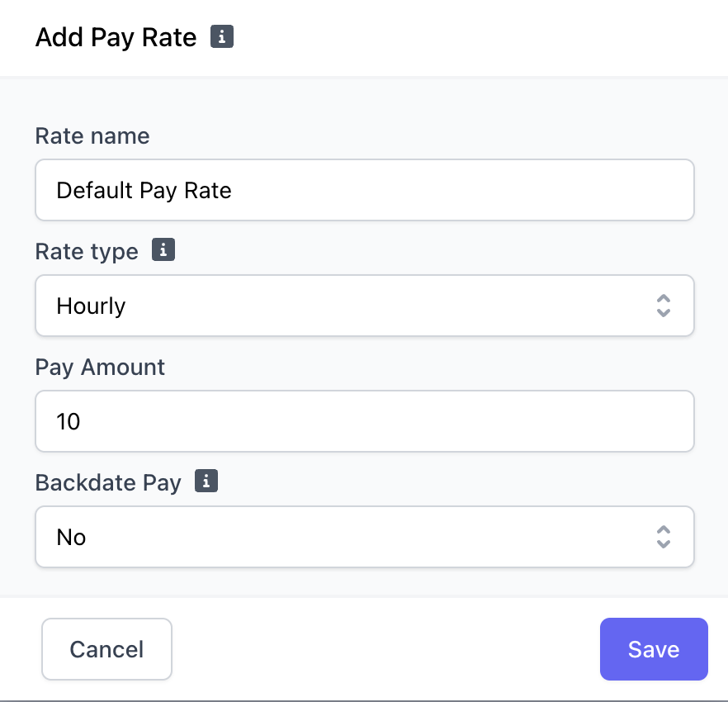Open the Rate type dropdown showing Hourly
This screenshot has height=702, width=728.
tap(364, 306)
